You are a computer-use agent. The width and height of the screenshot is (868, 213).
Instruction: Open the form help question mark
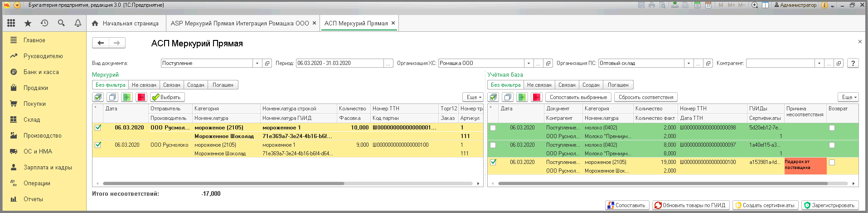[853, 63]
